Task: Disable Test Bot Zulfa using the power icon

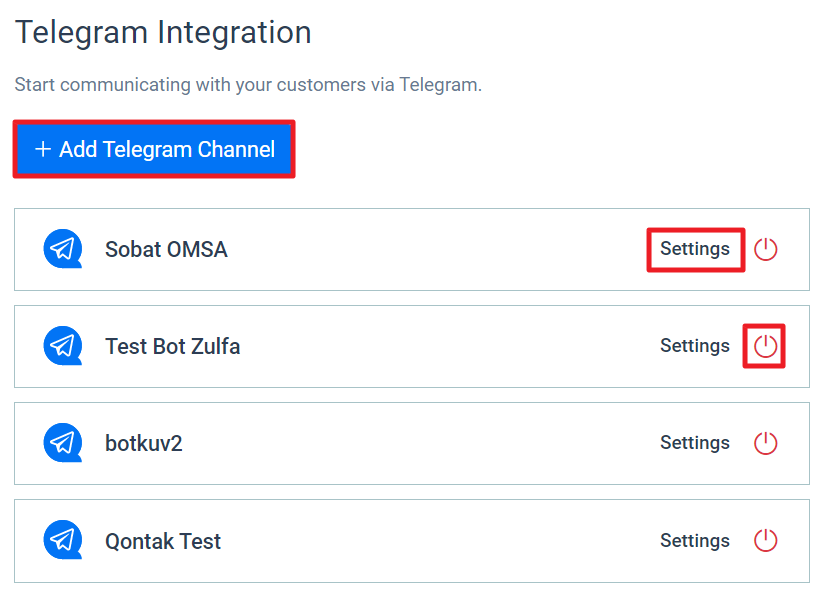Action: click(765, 346)
